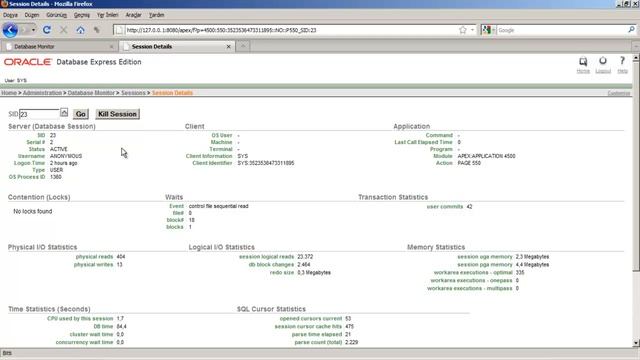Select parse count (total) value 2.229
Viewport: 640px width, 360px height.
point(351,342)
